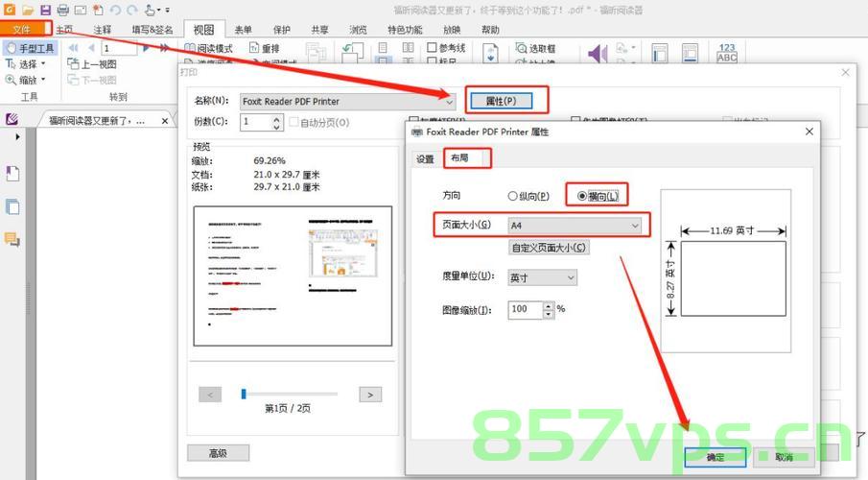Expand the left navigation panel arrow
The image size is (868, 480).
[x=17, y=137]
